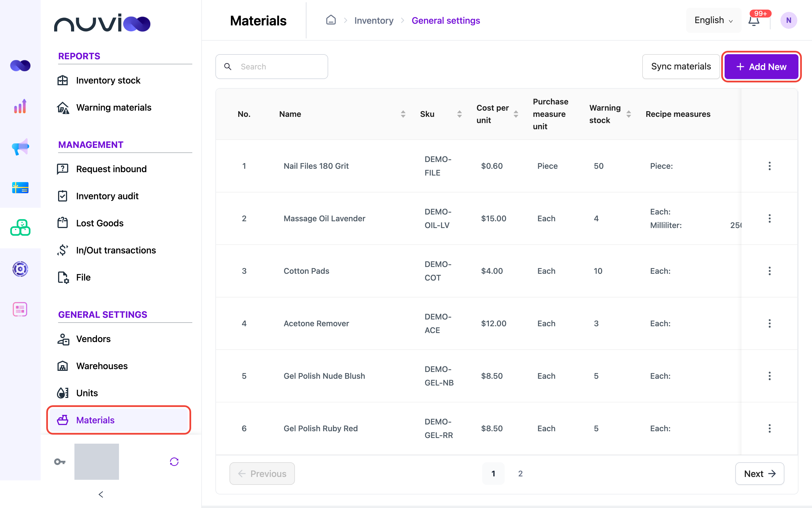Screen dimensions: 812x508
Task: Click the key icon at sidebar bottom
Action: point(60,462)
